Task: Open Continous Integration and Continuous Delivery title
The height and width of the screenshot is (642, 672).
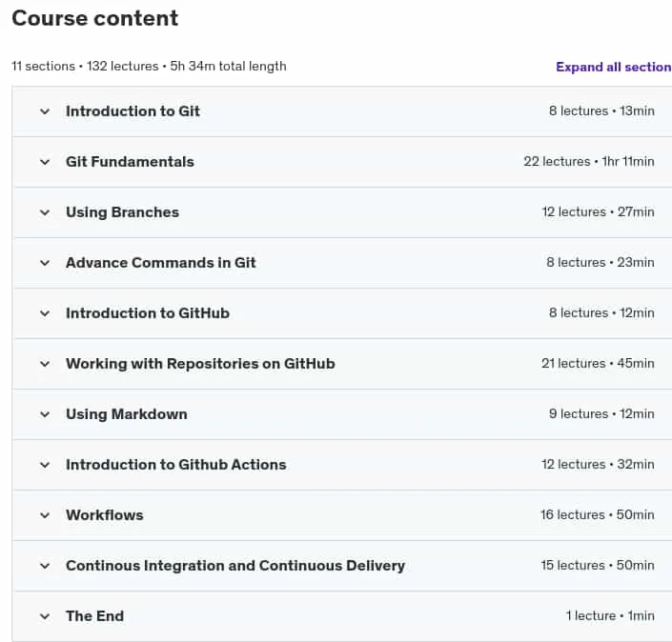Action: pyautogui.click(x=235, y=566)
